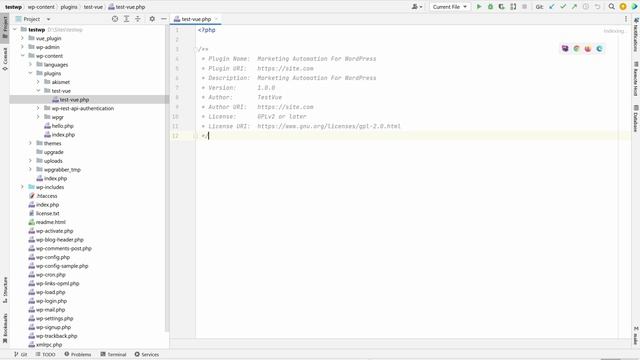Expand all in Project panel icon

(x=127, y=19)
